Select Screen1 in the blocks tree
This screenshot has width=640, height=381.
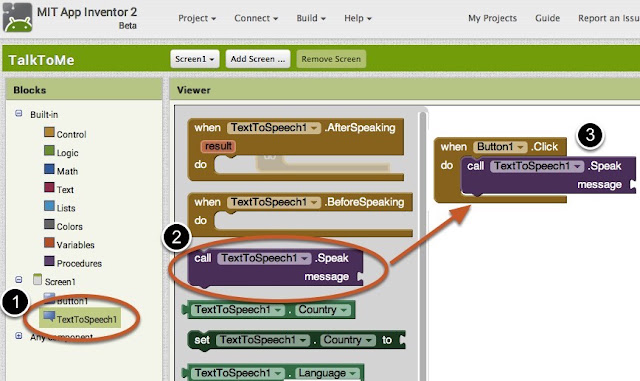[x=60, y=282]
